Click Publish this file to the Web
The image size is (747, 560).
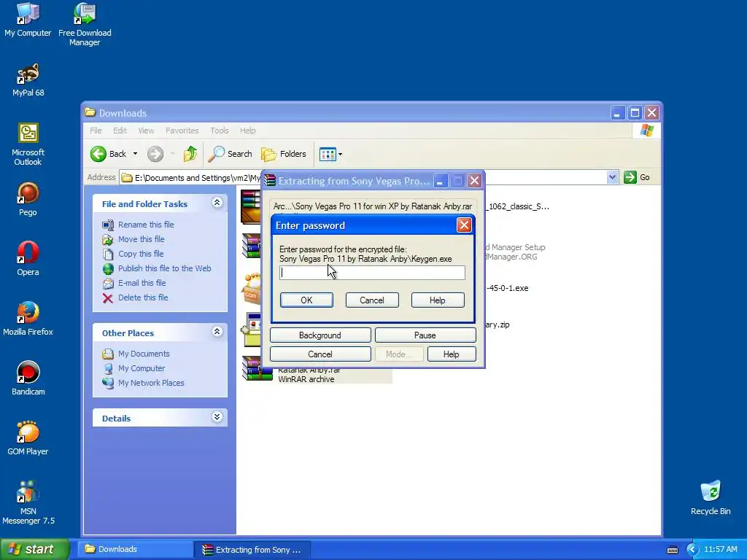tap(164, 268)
